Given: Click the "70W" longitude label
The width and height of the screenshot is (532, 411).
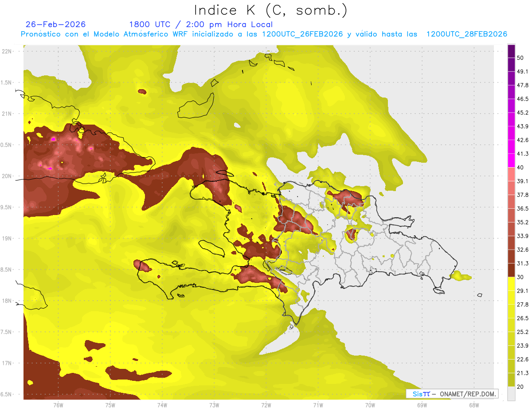Looking at the screenshot, I should [x=370, y=405].
